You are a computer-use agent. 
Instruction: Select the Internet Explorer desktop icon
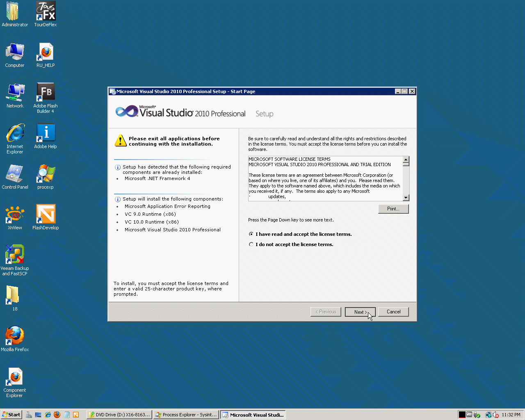[15, 139]
